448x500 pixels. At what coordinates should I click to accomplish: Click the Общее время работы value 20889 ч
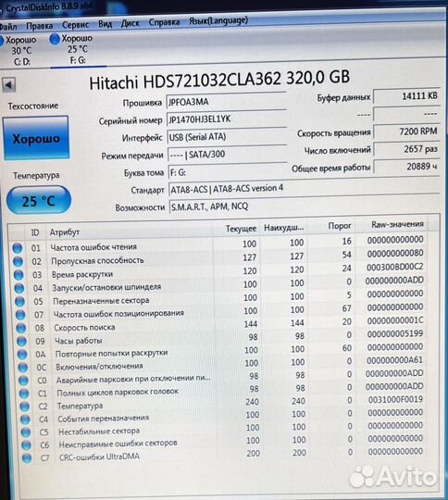[407, 167]
